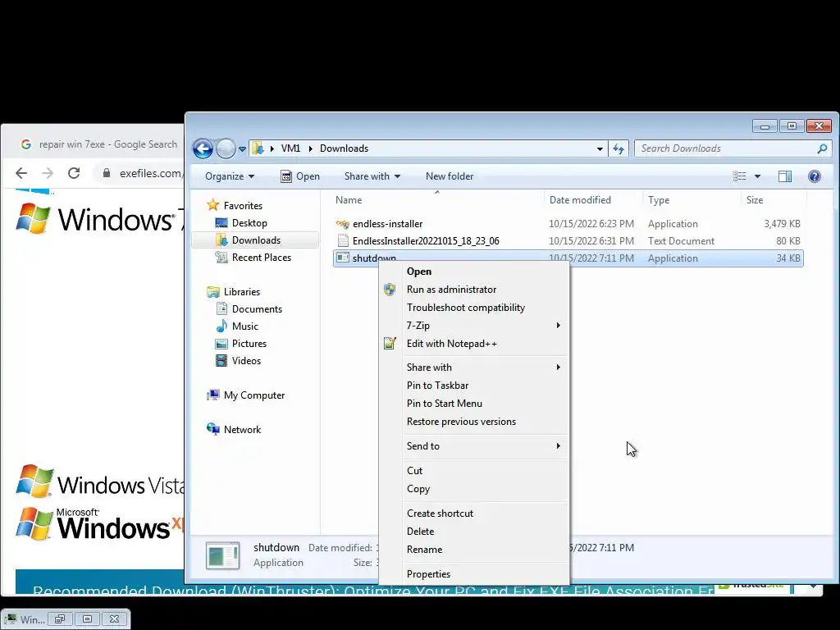Click the Explorer back arrow button
Image resolution: width=840 pixels, height=630 pixels.
203,148
